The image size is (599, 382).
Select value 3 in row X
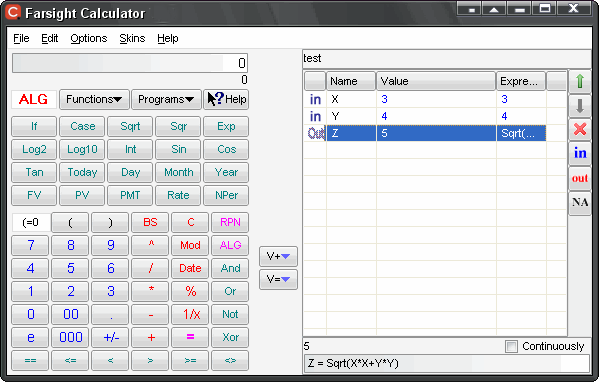tap(436, 99)
